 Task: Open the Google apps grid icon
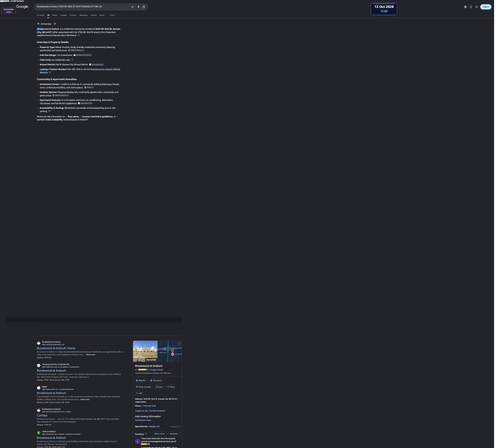coord(476,7)
